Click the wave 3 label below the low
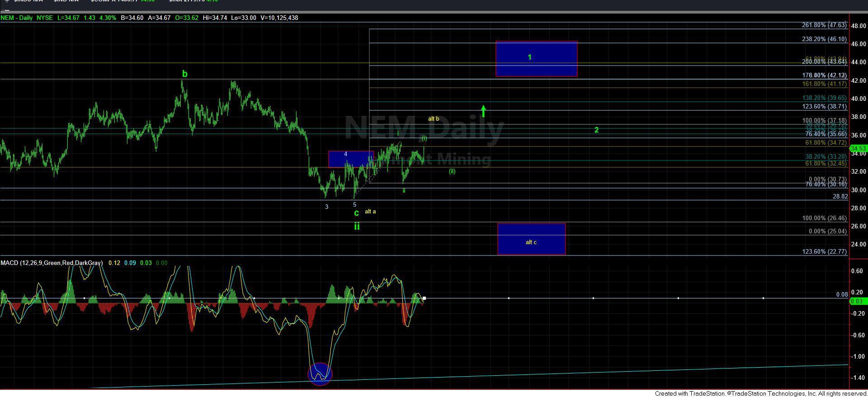 coord(327,207)
